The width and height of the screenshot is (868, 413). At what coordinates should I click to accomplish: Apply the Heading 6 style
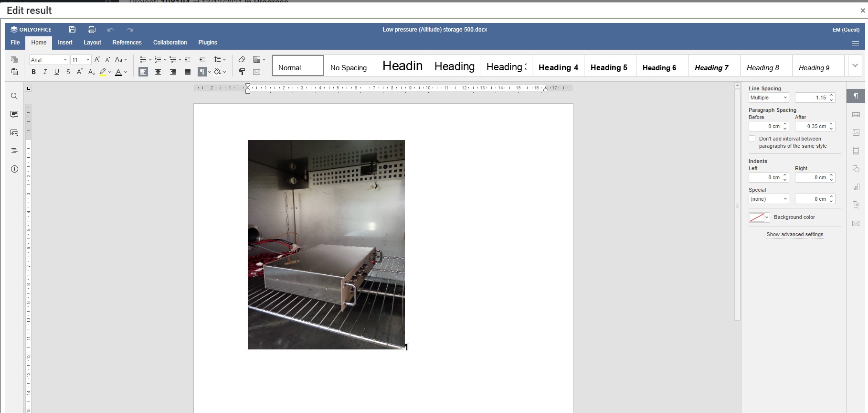662,65
